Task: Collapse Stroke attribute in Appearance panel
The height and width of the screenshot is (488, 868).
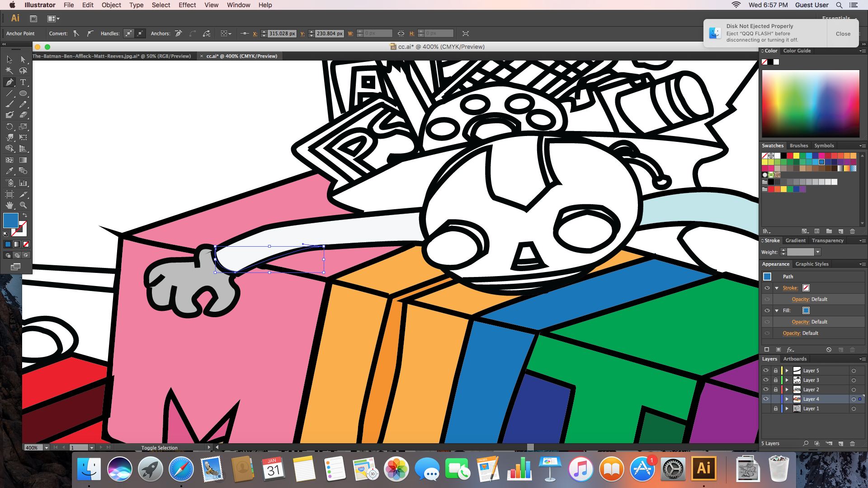Action: [x=777, y=288]
